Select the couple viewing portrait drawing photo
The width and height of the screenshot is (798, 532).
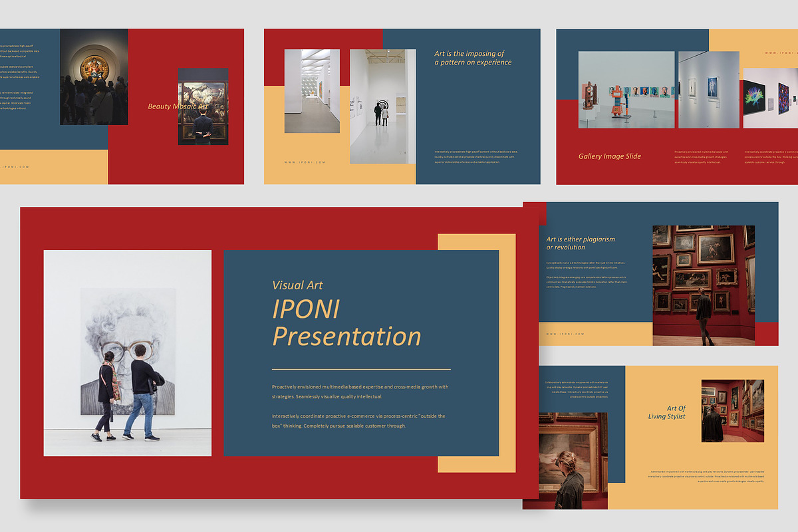point(128,353)
